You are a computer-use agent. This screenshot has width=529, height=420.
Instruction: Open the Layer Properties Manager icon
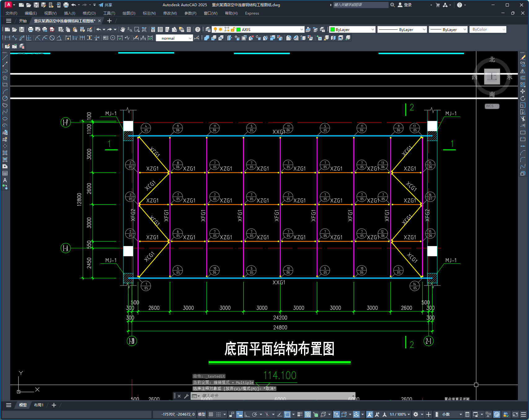coord(208,29)
